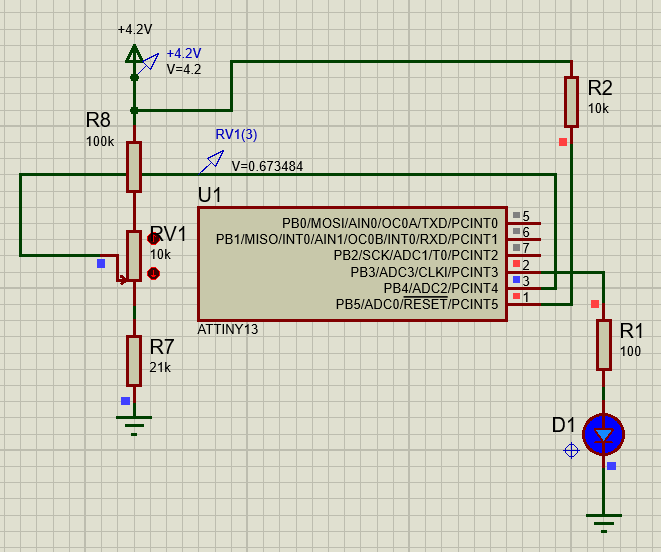Screen dimensions: 661x552
Task: Click the R2 reference label
Action: [600, 88]
